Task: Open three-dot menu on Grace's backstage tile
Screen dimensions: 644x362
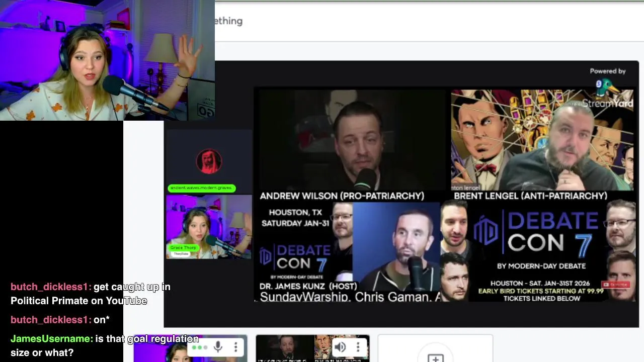Action: coord(235,347)
